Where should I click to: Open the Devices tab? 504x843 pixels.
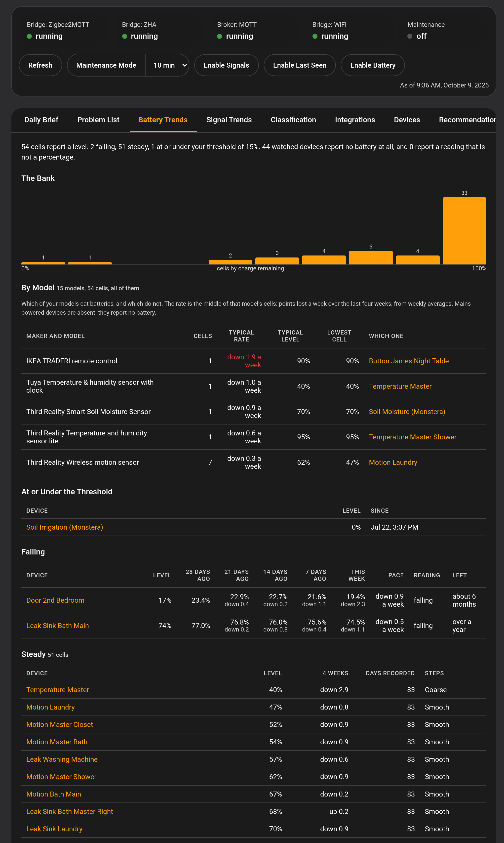[407, 120]
